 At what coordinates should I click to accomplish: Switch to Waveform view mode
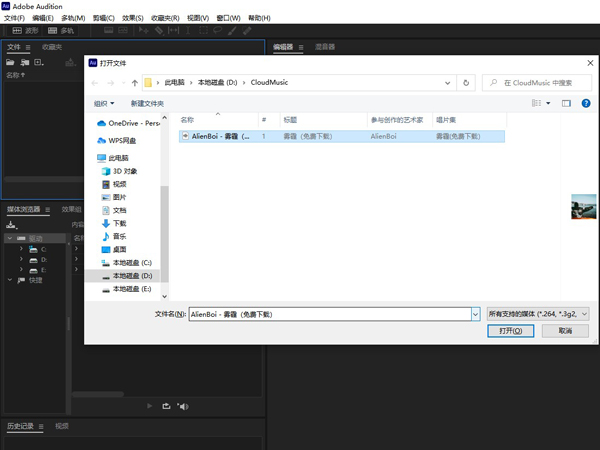pos(25,31)
